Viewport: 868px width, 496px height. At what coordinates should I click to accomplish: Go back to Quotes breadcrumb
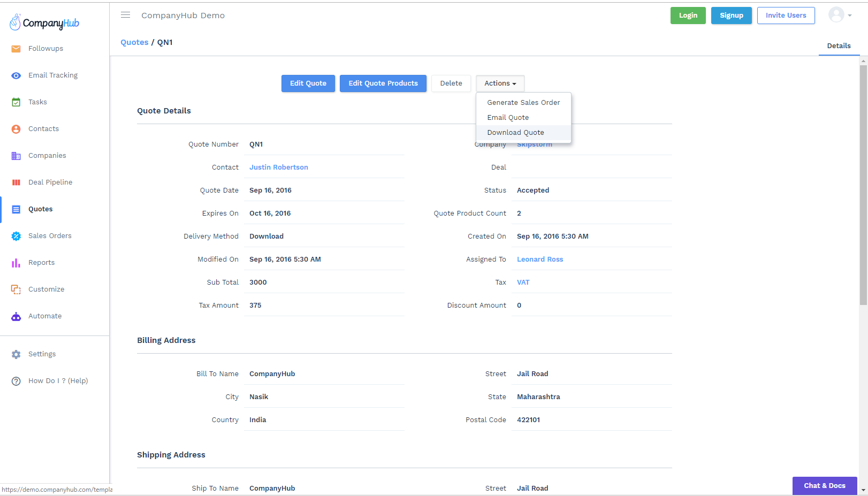[134, 42]
